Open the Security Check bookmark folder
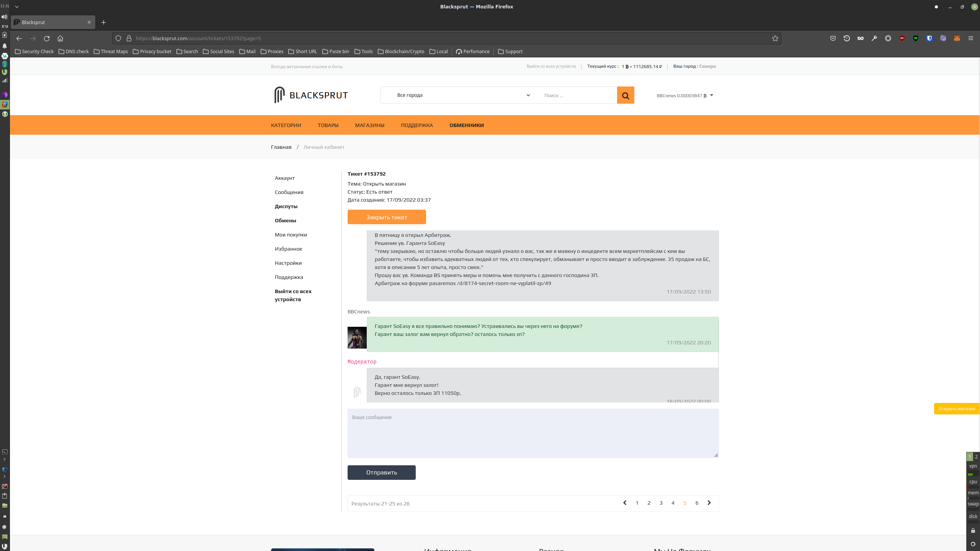 tap(34, 51)
